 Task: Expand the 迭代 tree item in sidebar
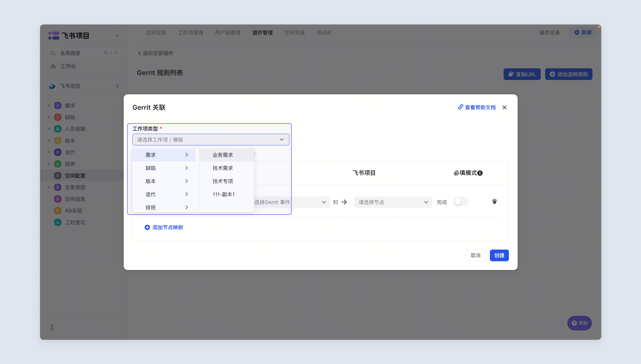pyautogui.click(x=49, y=152)
